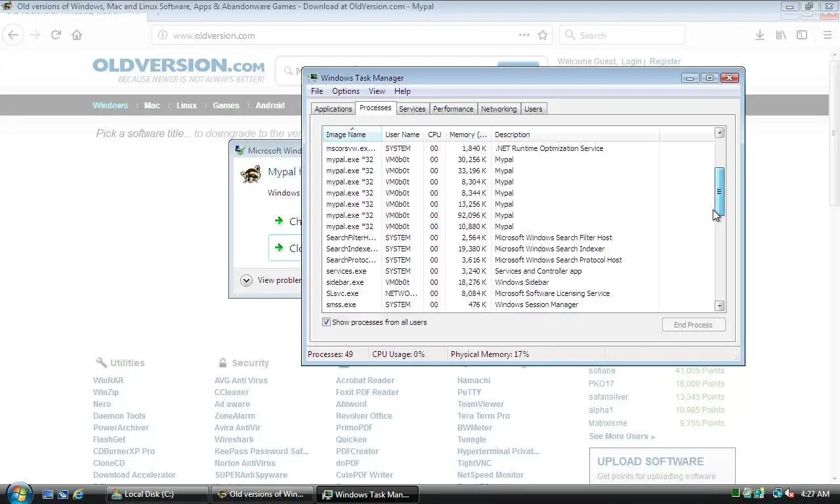
Task: Open the File menu in Task Manager
Action: [317, 91]
